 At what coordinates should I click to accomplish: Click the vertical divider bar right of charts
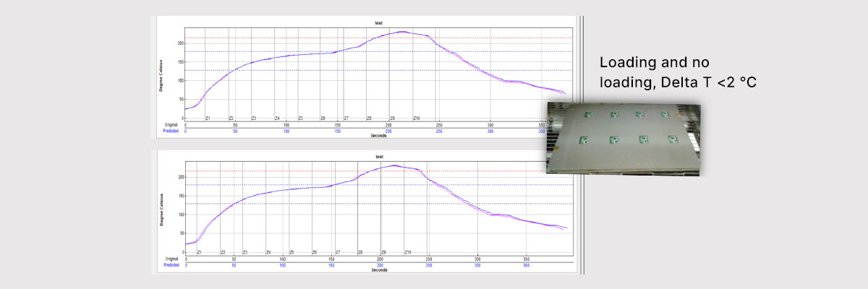pos(582,144)
